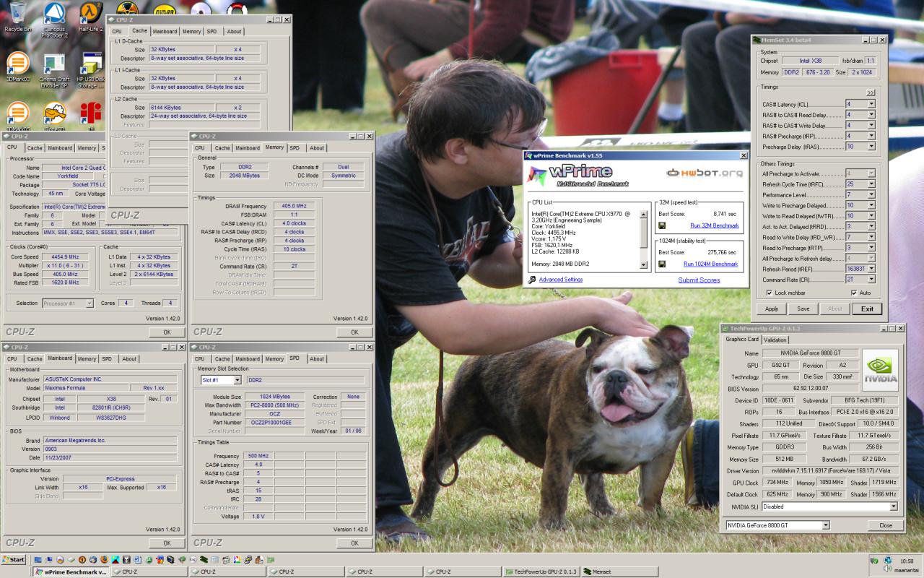Open HP USB Disk Storage shortcut

[x=91, y=71]
